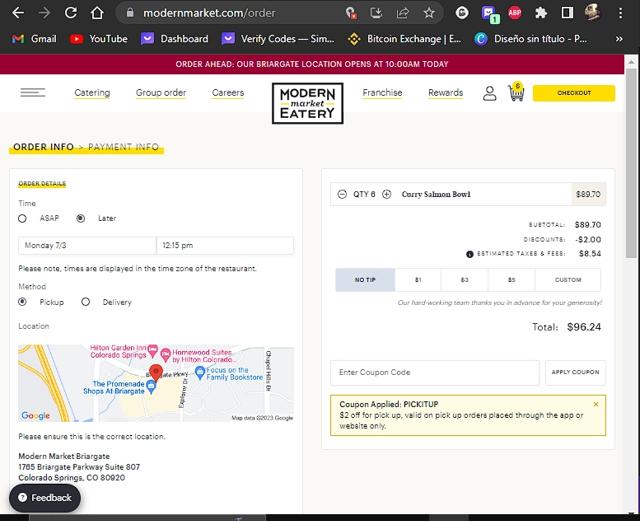640x521 pixels.
Task: Select the ORDER INFO step
Action: (43, 147)
